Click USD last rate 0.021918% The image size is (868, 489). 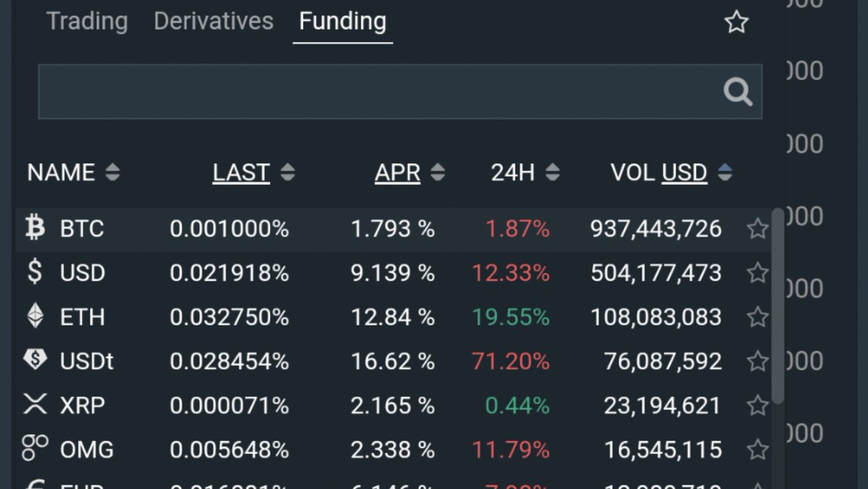click(229, 273)
